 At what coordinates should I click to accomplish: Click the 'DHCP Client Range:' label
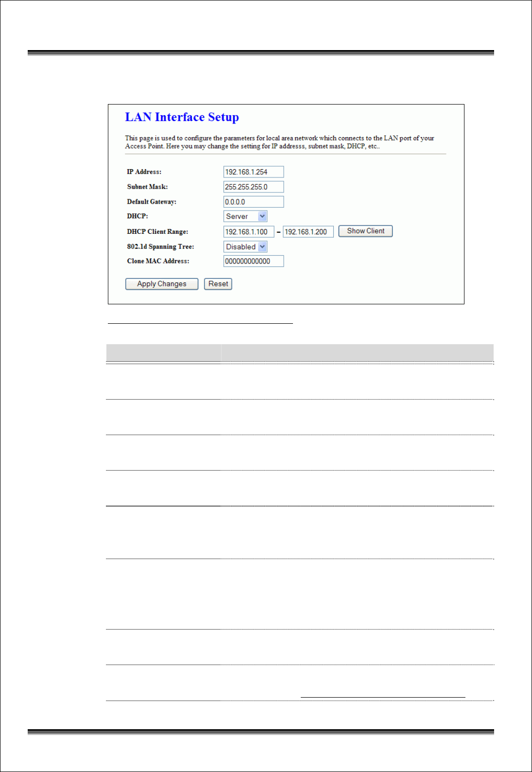(157, 231)
